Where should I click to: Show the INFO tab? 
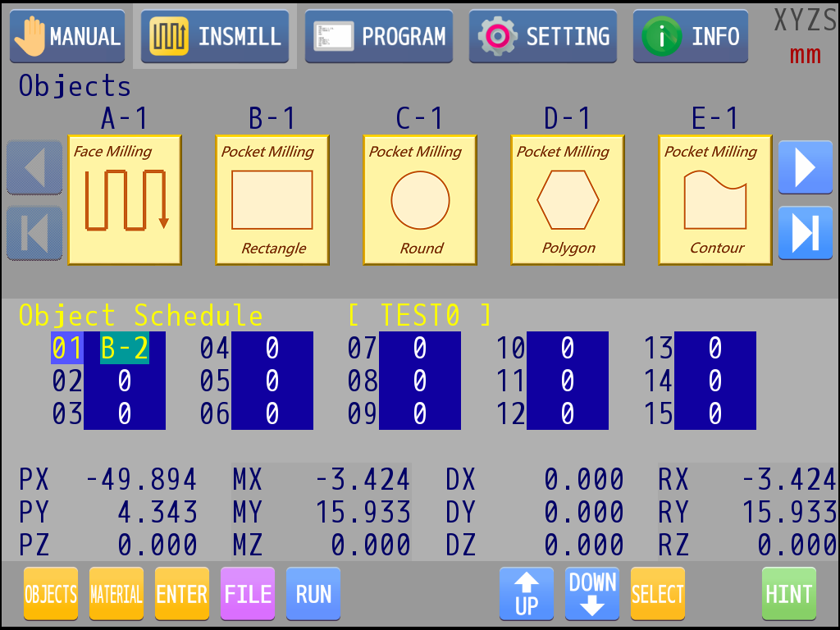pos(690,36)
